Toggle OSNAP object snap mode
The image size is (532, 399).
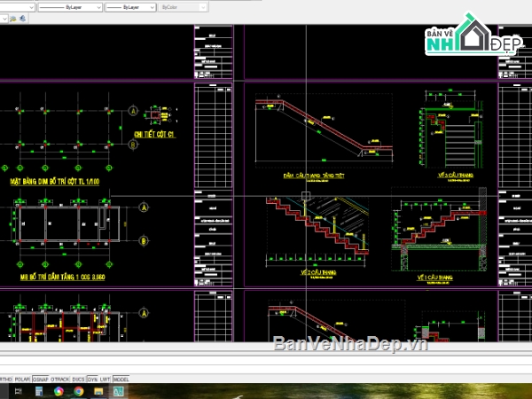coord(41,379)
